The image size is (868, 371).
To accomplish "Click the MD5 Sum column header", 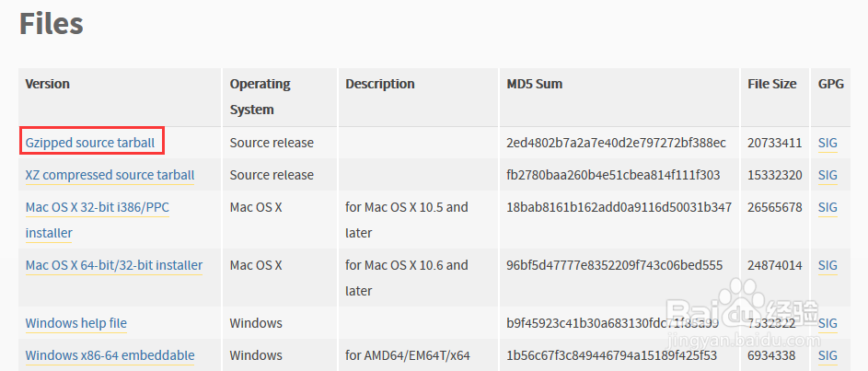I will 534,84.
